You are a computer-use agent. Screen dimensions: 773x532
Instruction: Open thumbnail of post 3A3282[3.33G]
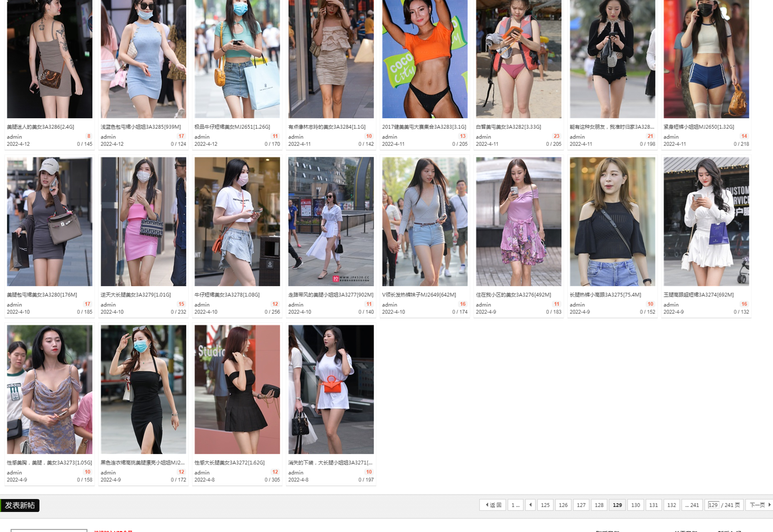pyautogui.click(x=519, y=59)
